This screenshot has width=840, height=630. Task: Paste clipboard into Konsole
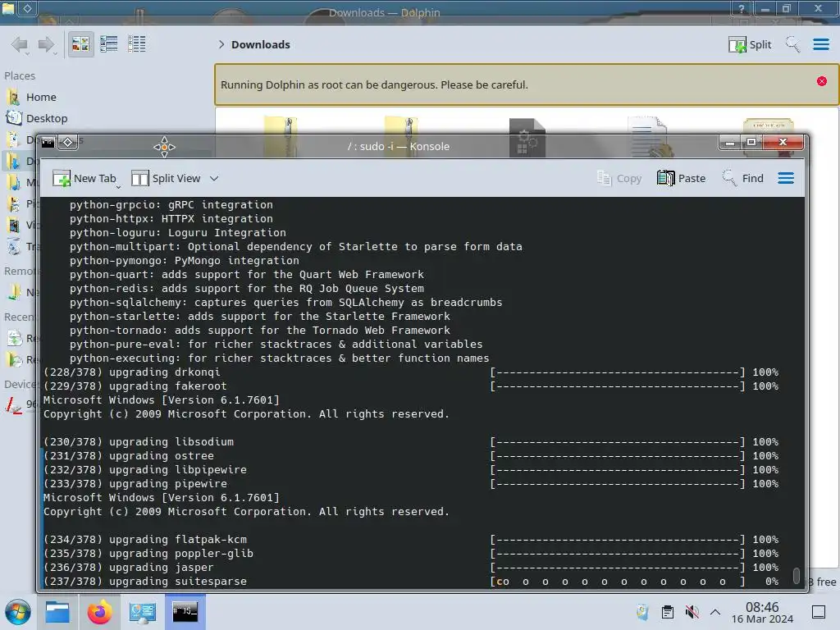click(x=681, y=178)
